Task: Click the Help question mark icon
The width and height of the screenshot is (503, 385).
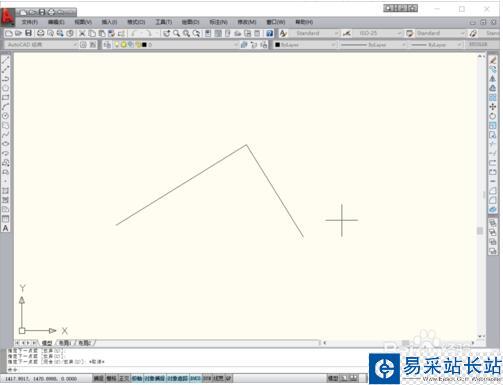Action: click(269, 33)
